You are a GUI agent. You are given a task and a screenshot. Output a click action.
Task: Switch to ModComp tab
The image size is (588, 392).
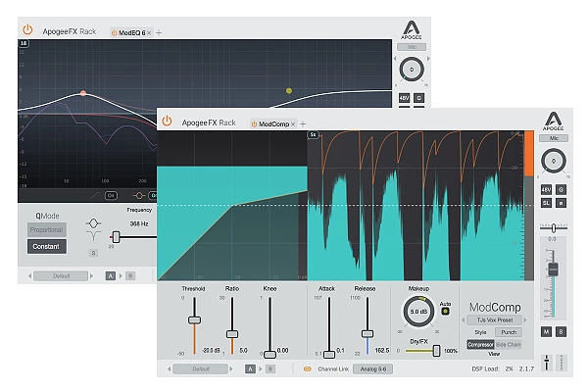[273, 124]
